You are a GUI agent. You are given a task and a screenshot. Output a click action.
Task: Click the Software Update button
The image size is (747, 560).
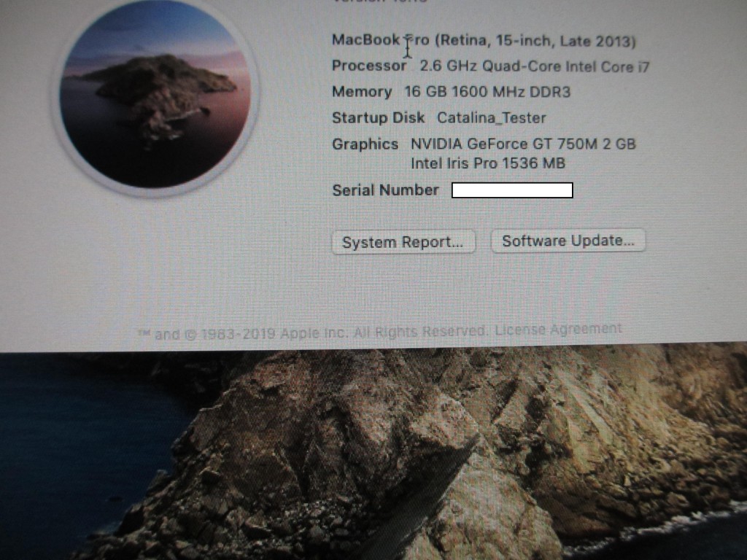(x=568, y=241)
